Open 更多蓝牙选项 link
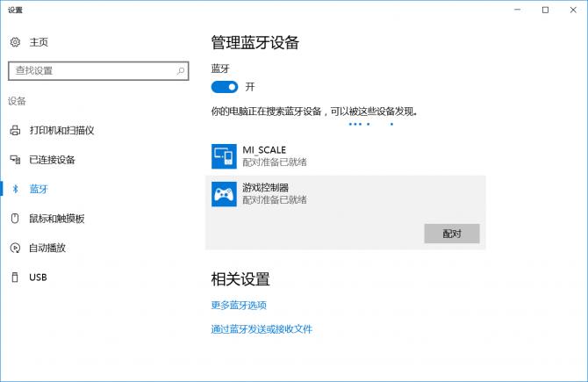The width and height of the screenshot is (588, 382). click(239, 305)
